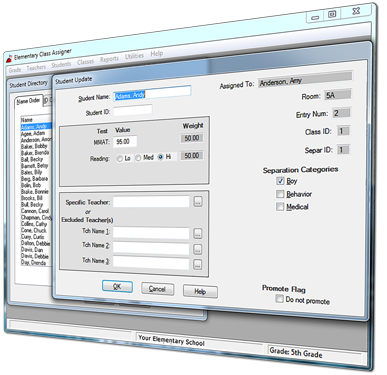Open the Teachers menu

(36, 67)
